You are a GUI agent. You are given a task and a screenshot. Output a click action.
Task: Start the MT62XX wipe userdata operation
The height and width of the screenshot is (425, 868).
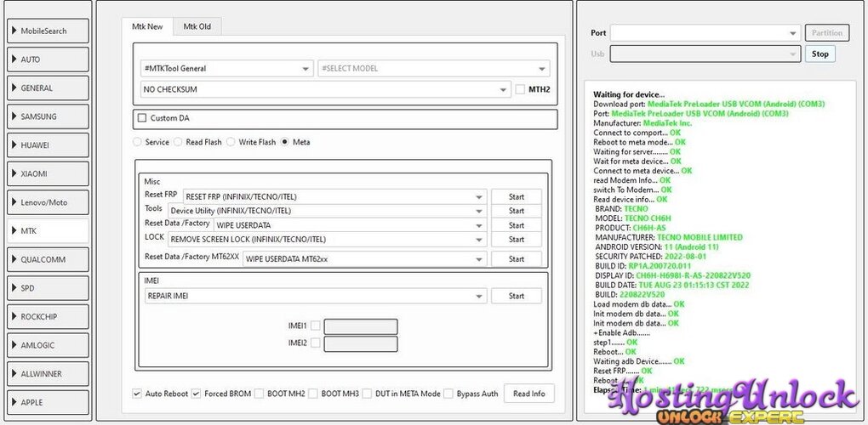coord(517,258)
